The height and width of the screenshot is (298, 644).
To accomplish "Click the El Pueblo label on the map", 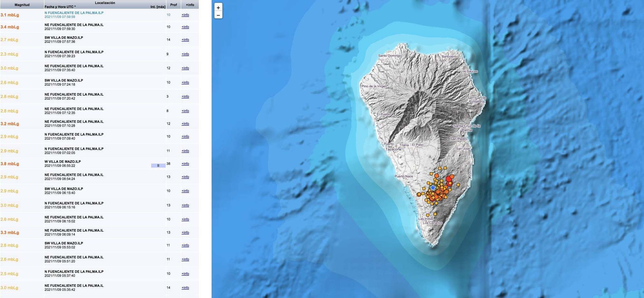I will click(x=384, y=114).
